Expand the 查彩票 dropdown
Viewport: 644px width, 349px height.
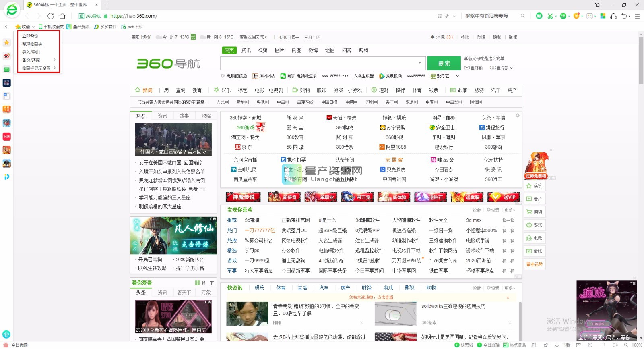(x=502, y=68)
